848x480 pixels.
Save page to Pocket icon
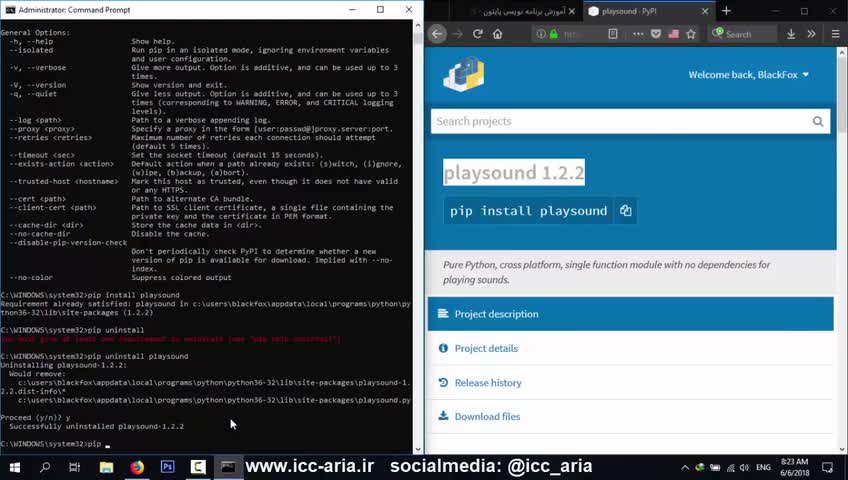[x=656, y=34]
